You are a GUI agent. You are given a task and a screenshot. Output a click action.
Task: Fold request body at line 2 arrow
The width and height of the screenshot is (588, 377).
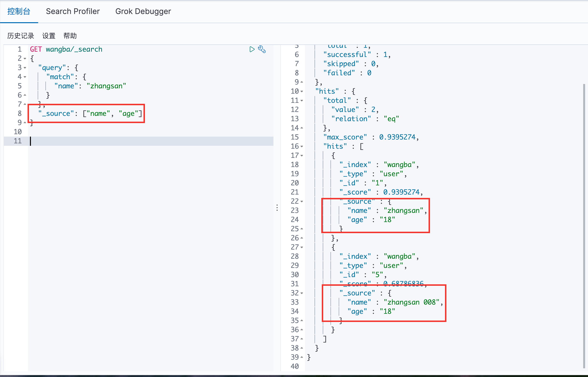coord(25,59)
